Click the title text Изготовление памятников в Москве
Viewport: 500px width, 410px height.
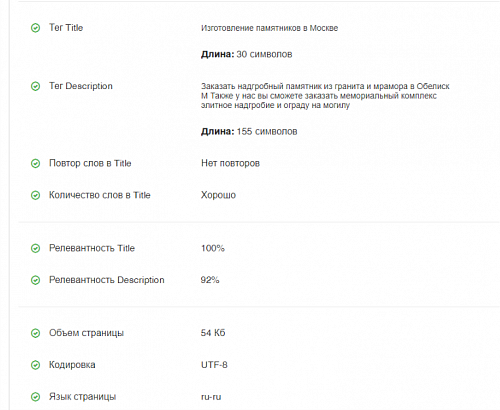click(269, 28)
